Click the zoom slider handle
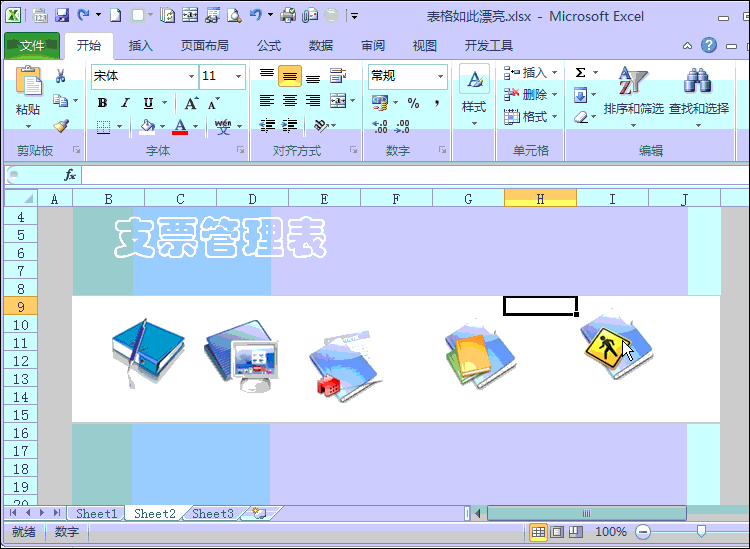The height and width of the screenshot is (549, 750). [701, 531]
